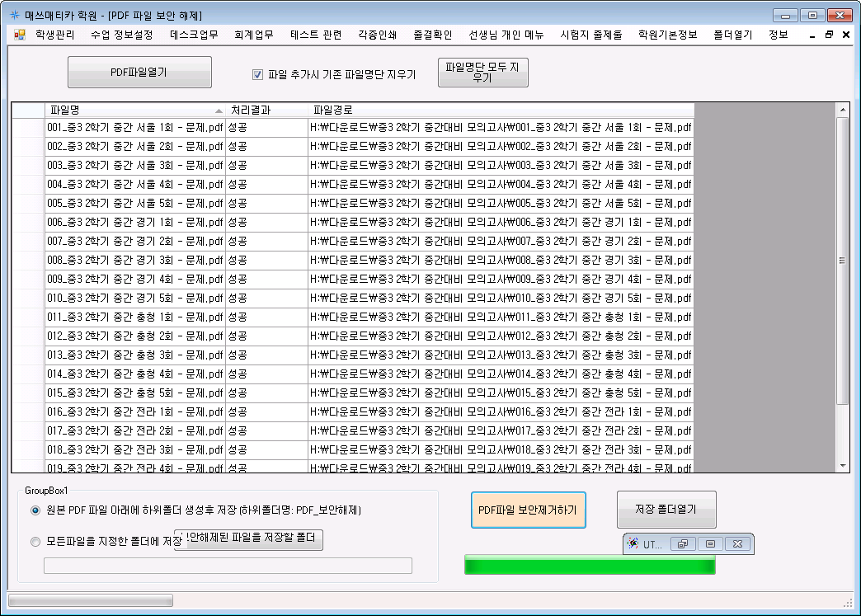Click the inner document minimize icon
This screenshot has width=861, height=616.
tap(812, 35)
